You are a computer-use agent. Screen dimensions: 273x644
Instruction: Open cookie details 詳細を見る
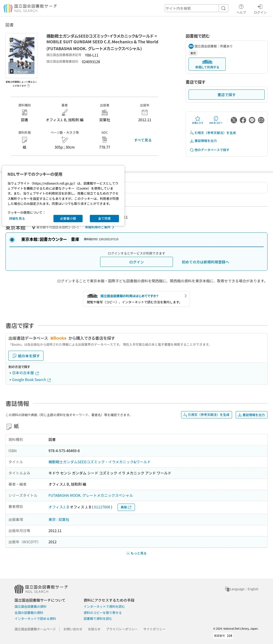pos(17,219)
